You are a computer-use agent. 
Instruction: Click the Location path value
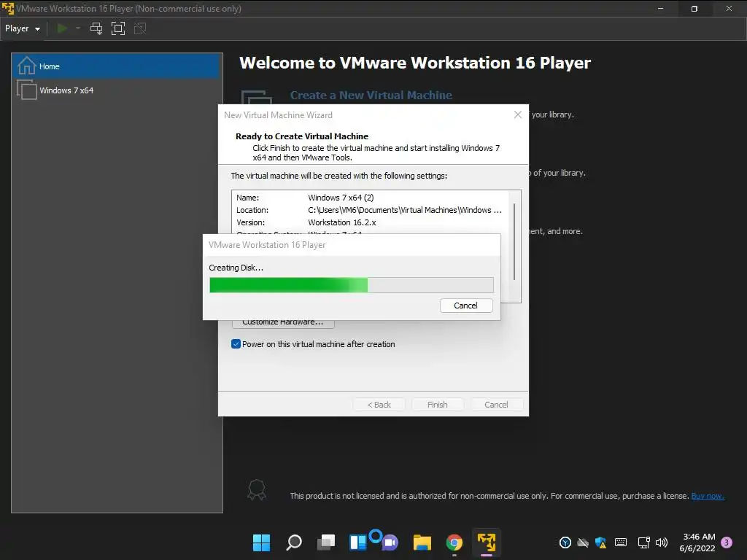click(x=405, y=210)
